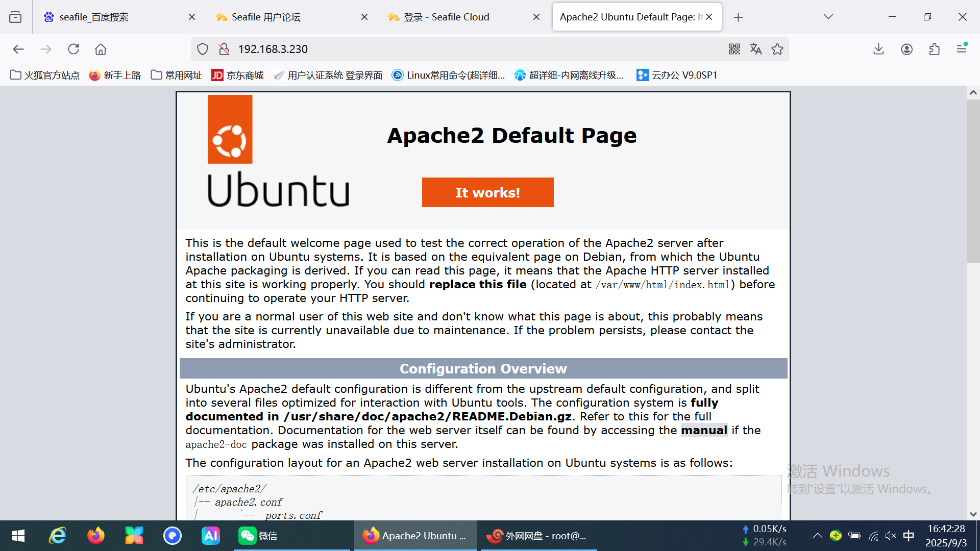
Task: Toggle muted volume tray icon
Action: (891, 536)
